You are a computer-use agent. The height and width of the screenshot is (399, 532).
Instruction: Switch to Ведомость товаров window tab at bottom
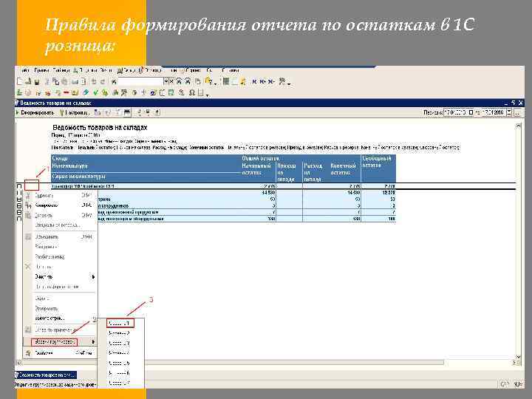tap(46, 375)
